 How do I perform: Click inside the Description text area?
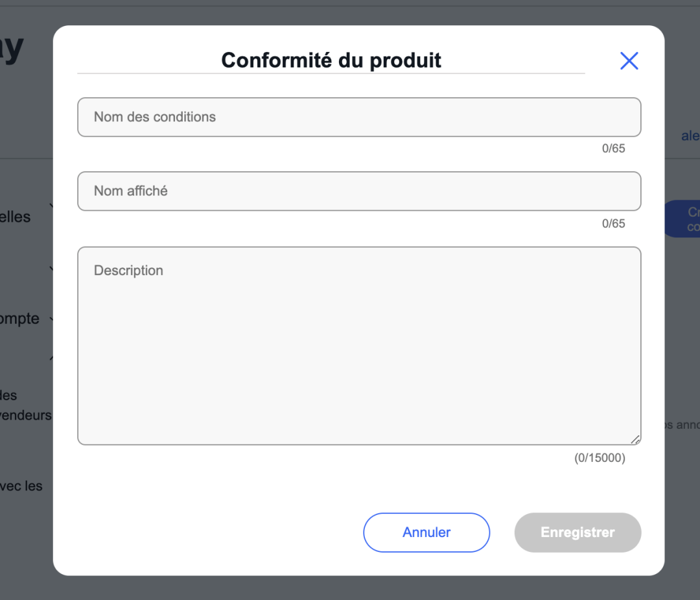tap(359, 346)
